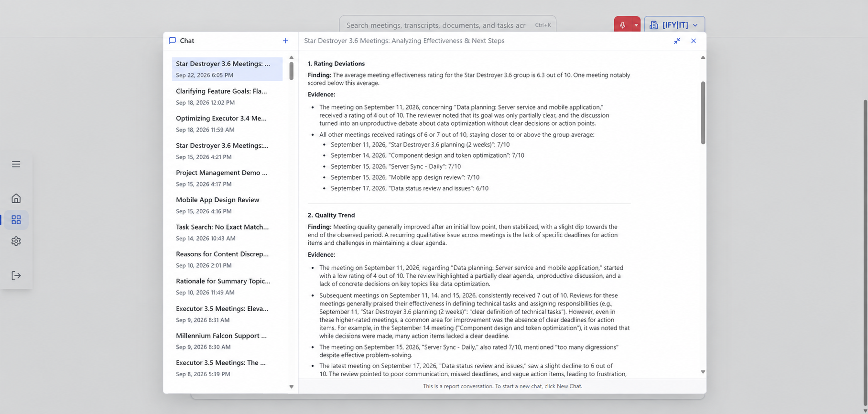
Task: Click the chat list scrollbar thumb
Action: click(292, 71)
